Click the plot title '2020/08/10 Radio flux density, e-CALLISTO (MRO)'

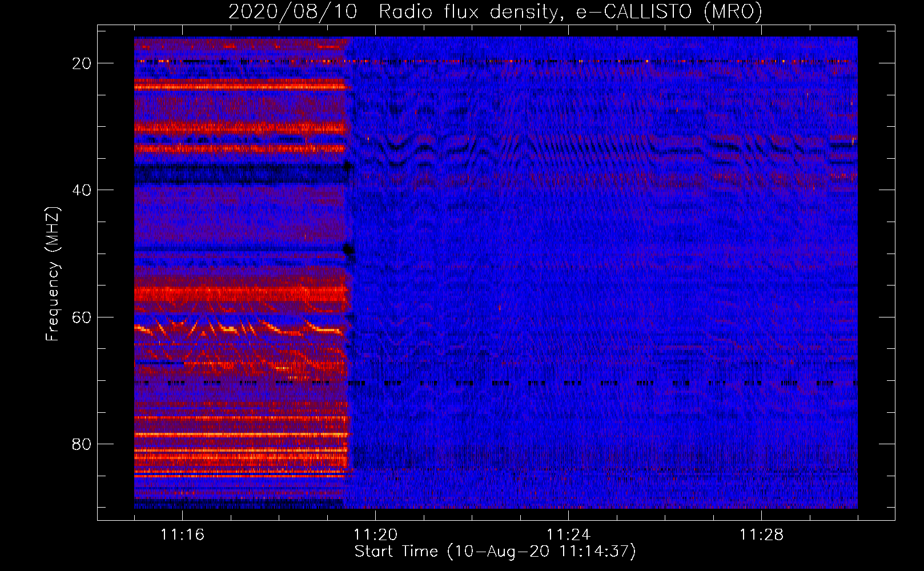(495, 11)
